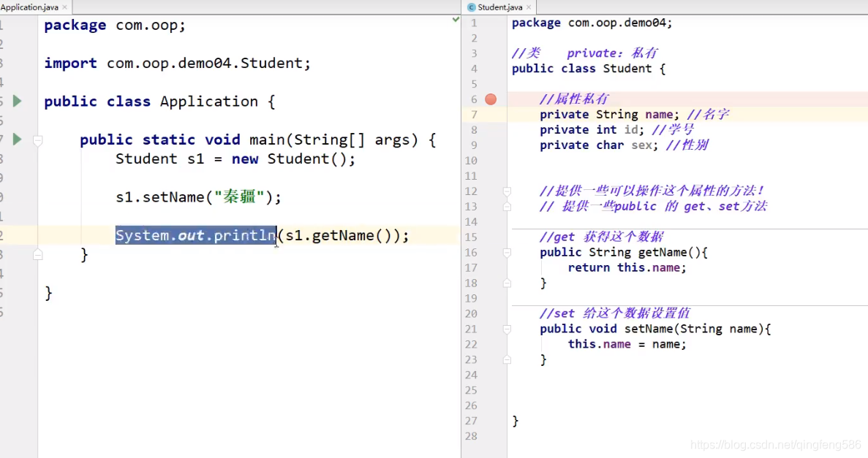Click the closing fold marker of the main method

pos(37,254)
